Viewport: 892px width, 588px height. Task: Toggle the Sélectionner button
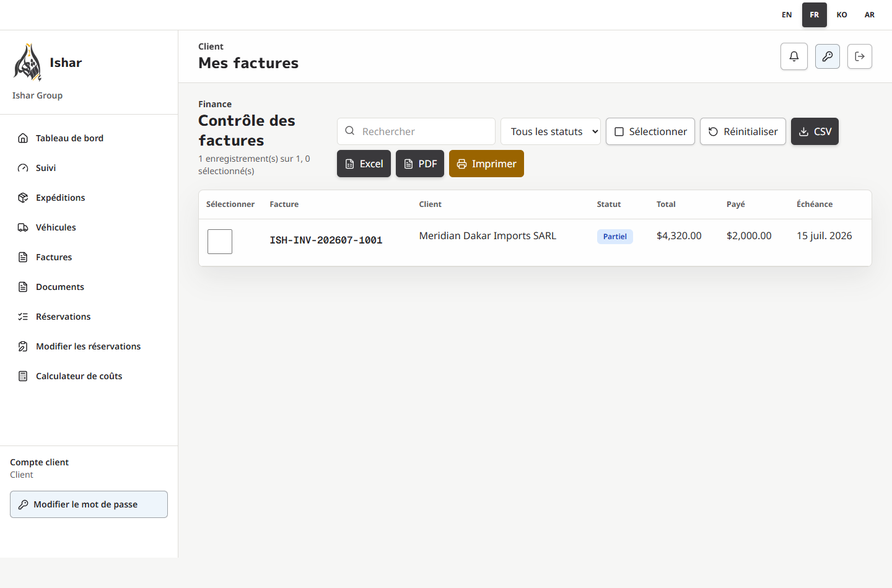(650, 131)
